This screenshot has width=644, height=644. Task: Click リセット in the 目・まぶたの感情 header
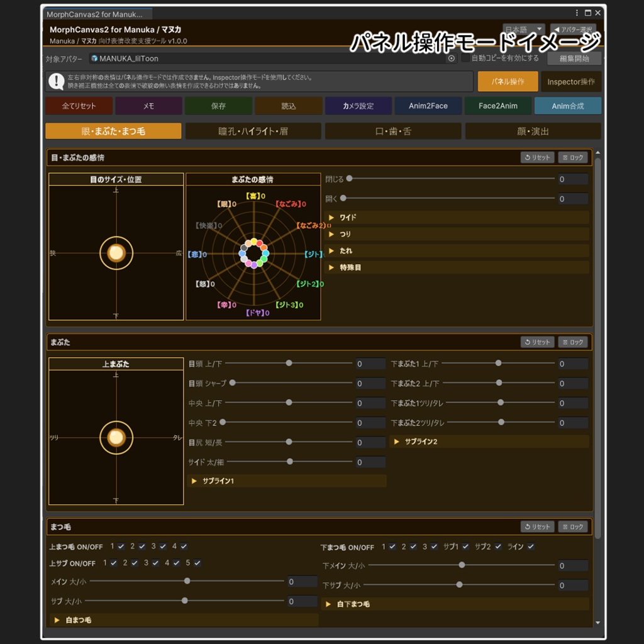pos(537,157)
